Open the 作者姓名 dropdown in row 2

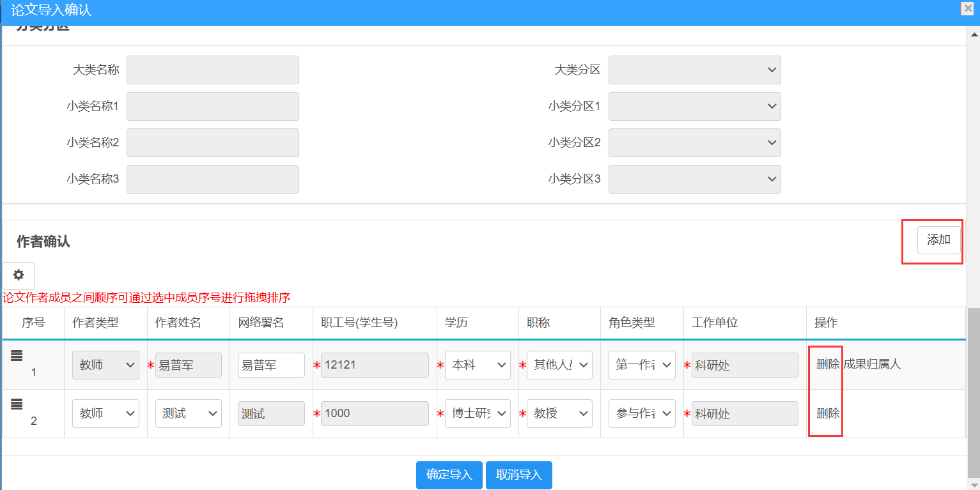[x=188, y=413]
